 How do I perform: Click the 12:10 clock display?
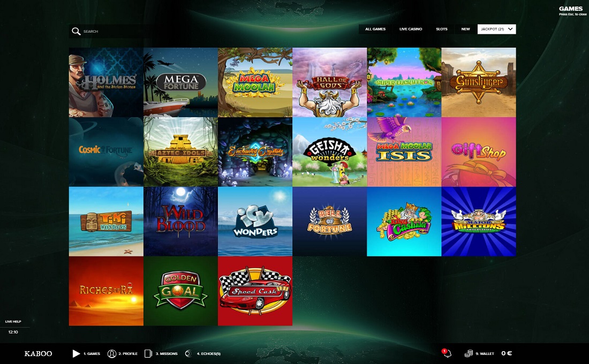click(13, 332)
